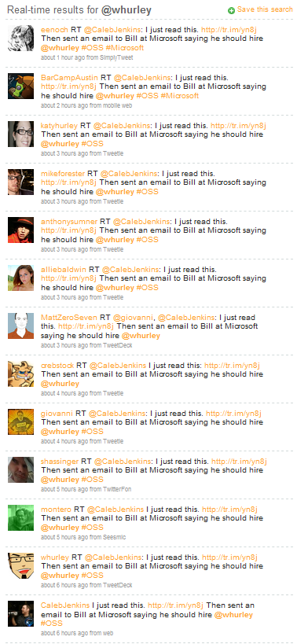Click the mikeforester username
This screenshot has width=297, height=644.
point(64,173)
